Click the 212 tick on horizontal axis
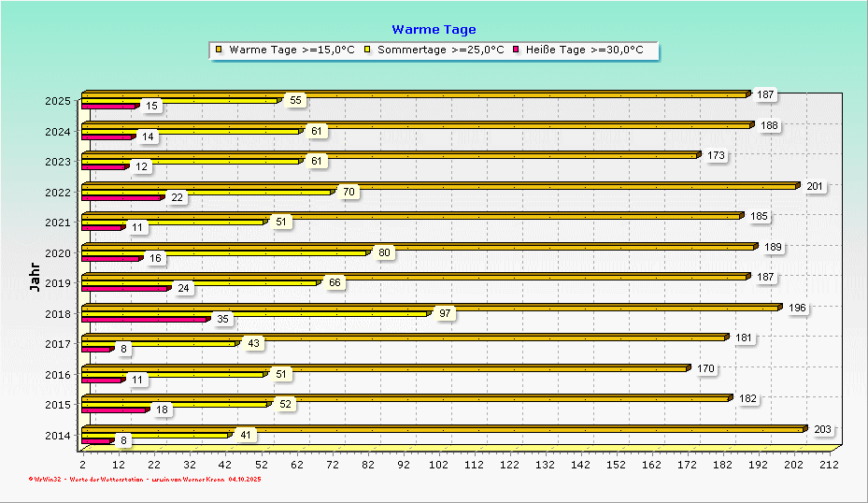Image resolution: width=868 pixels, height=503 pixels. [x=829, y=464]
